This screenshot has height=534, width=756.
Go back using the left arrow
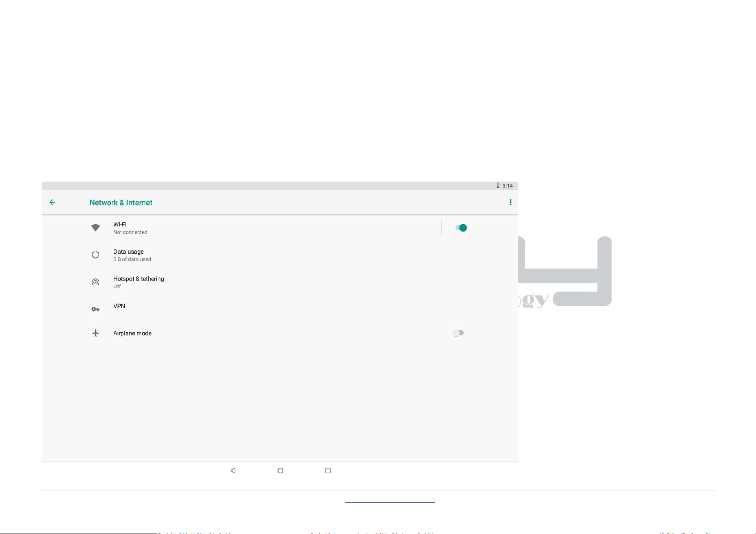coord(52,202)
